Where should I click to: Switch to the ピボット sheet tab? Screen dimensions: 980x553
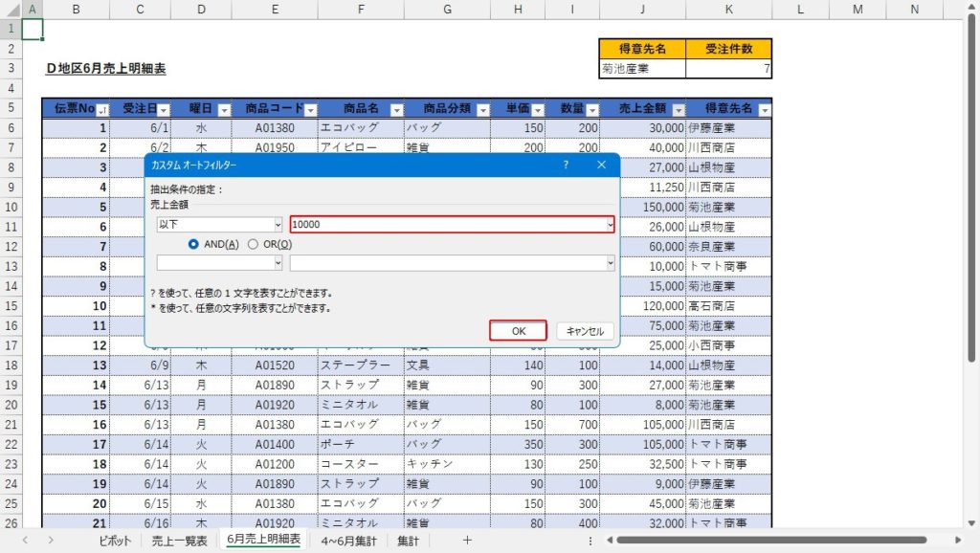coord(116,541)
